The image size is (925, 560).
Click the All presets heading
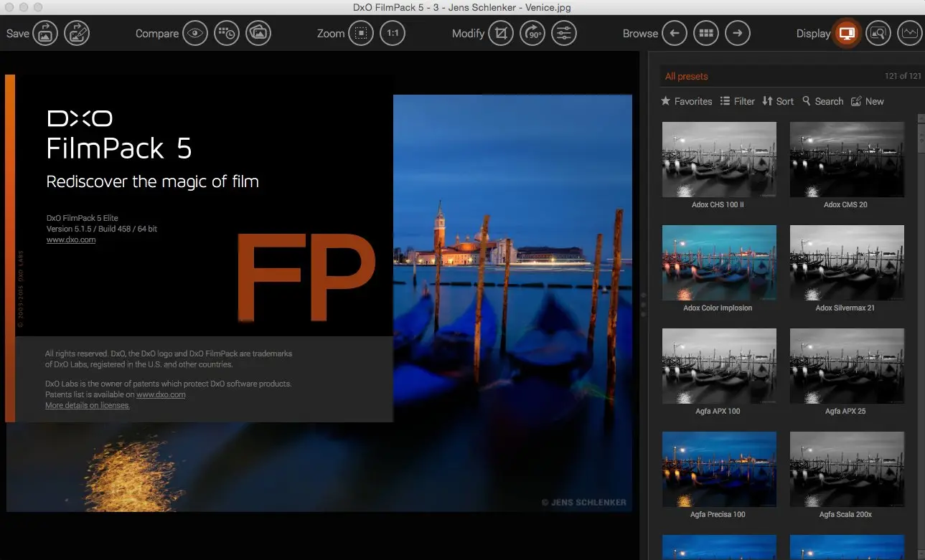(686, 76)
